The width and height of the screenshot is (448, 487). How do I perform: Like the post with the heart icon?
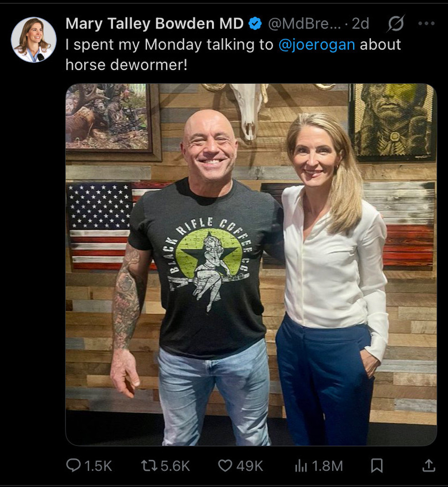(225, 465)
